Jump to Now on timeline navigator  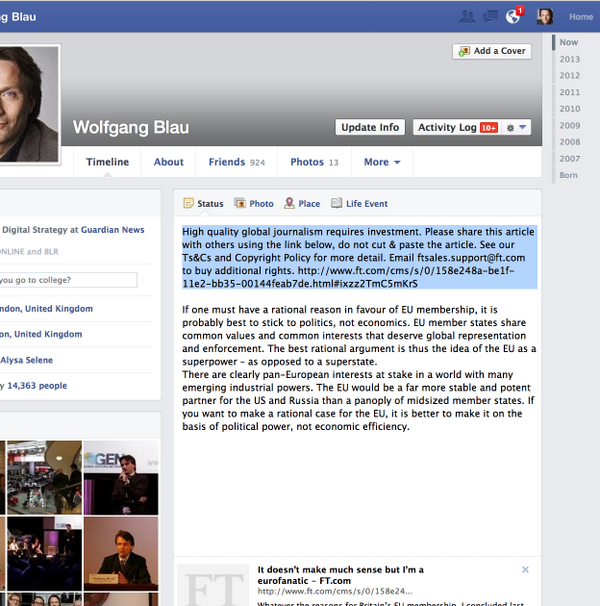(569, 42)
